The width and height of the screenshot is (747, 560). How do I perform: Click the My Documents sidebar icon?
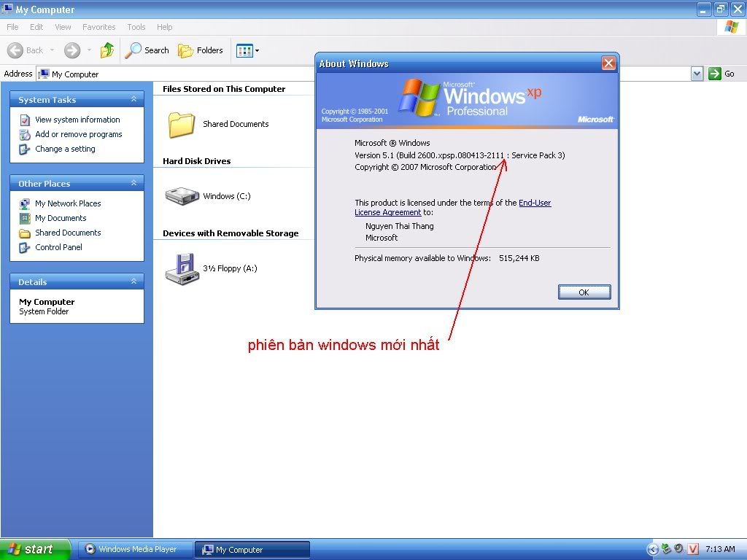[24, 219]
